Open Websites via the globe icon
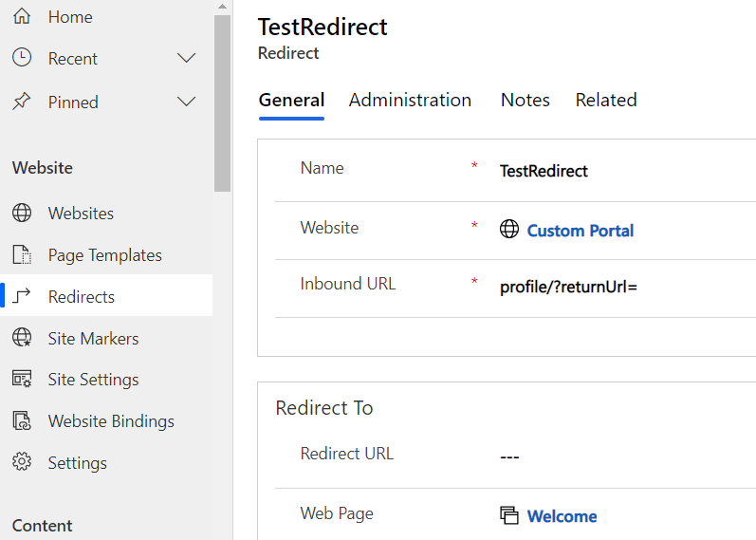 (22, 213)
